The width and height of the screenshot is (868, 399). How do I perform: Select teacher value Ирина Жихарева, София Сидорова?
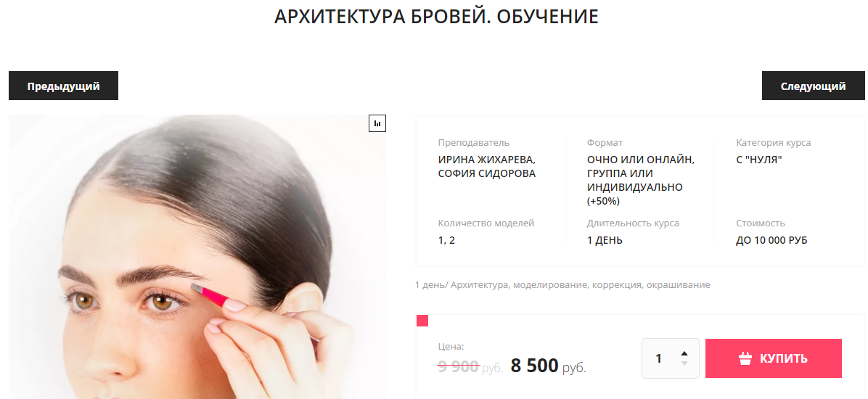(x=487, y=167)
